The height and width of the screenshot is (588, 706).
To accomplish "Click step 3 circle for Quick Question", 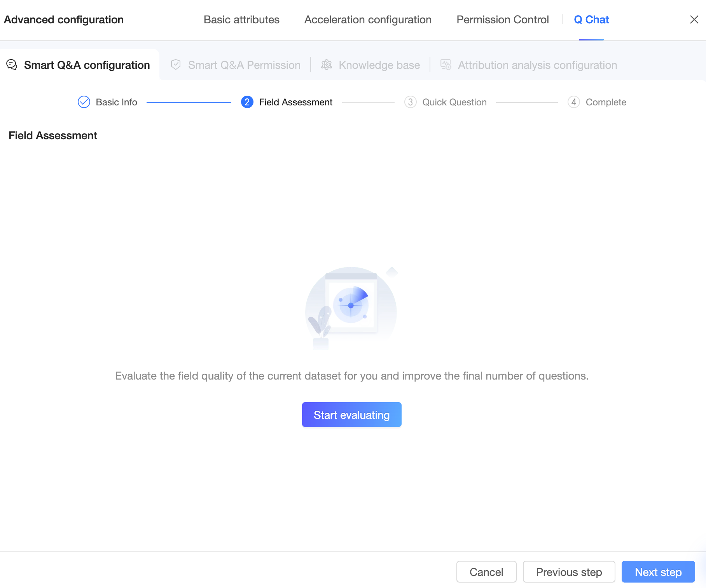I will (x=411, y=102).
